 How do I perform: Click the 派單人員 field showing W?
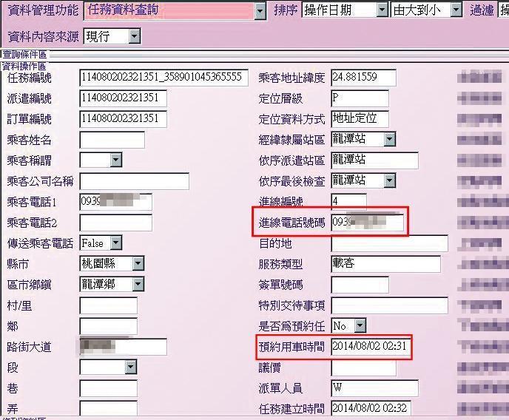click(x=374, y=388)
